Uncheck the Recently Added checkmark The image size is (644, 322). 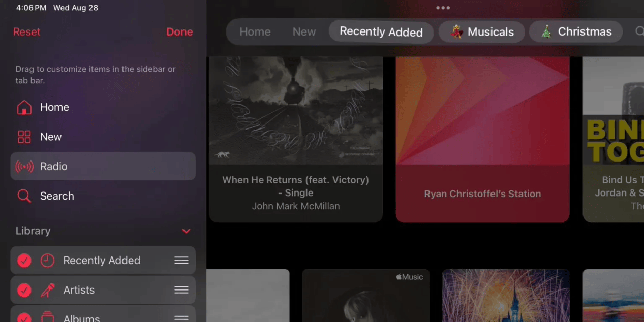[x=24, y=261]
